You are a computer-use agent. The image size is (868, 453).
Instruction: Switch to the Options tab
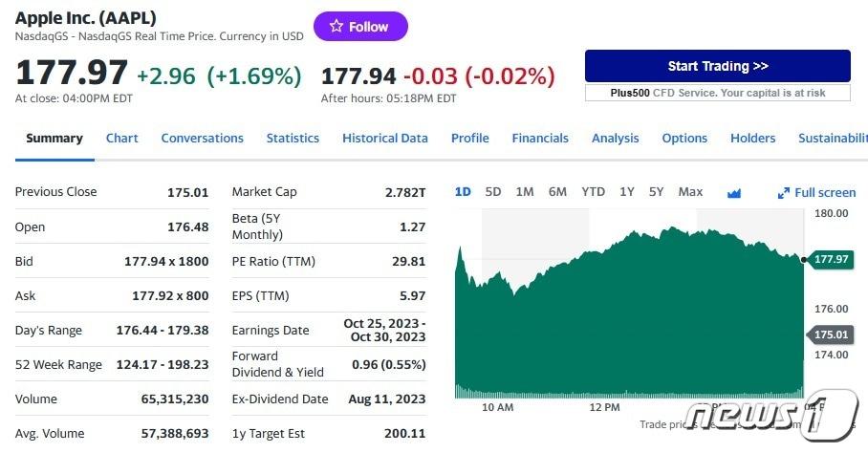click(684, 138)
